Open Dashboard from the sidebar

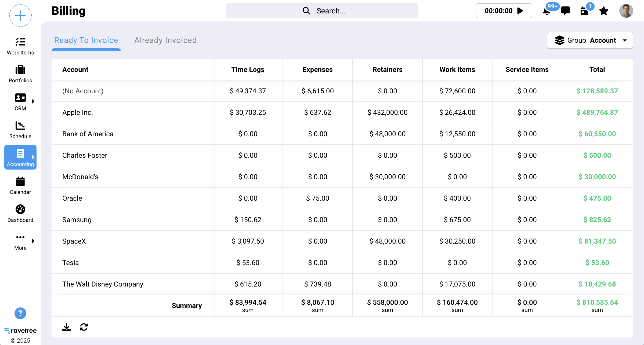[20, 214]
